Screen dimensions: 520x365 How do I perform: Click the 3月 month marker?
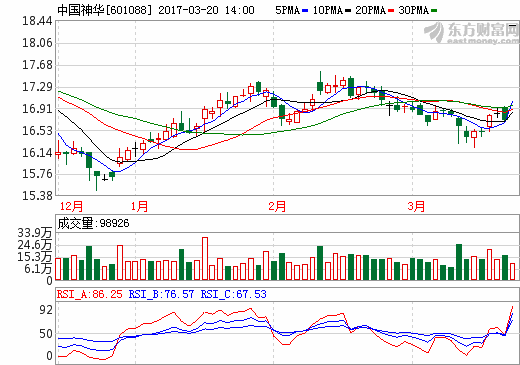point(416,206)
